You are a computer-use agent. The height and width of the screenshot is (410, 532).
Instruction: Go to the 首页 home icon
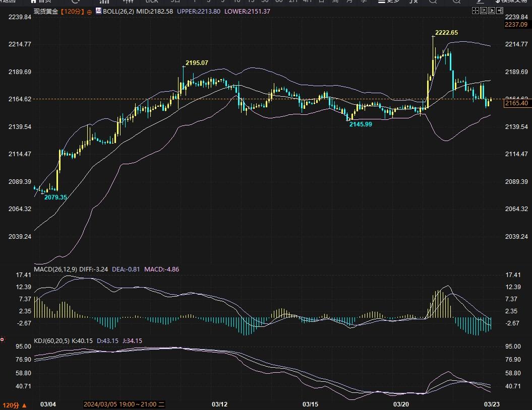coord(40,2)
